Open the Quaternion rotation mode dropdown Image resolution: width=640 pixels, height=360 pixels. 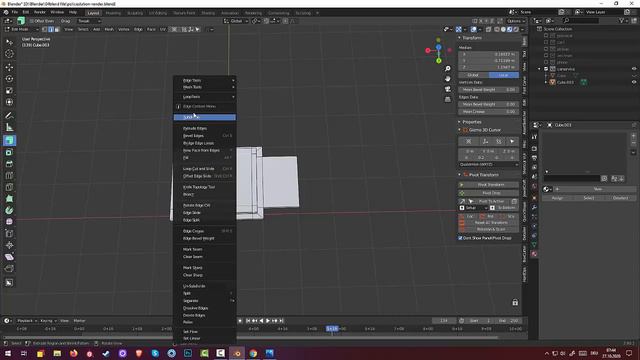489,164
